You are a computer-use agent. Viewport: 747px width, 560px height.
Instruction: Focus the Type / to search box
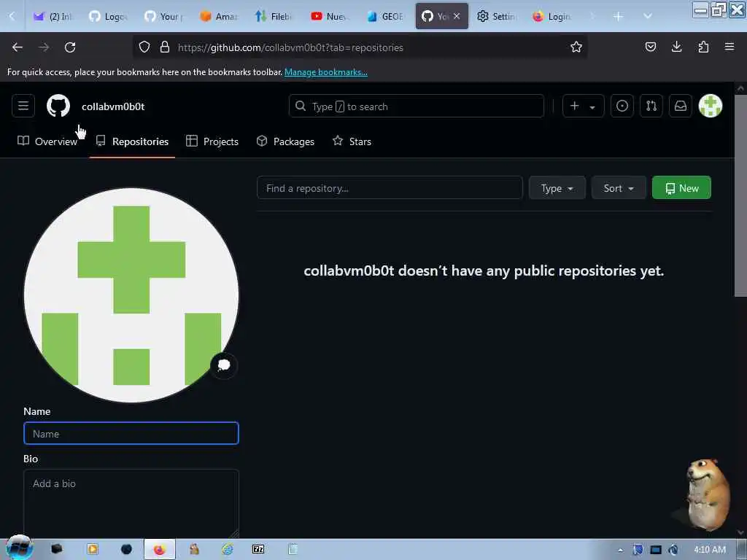417,106
